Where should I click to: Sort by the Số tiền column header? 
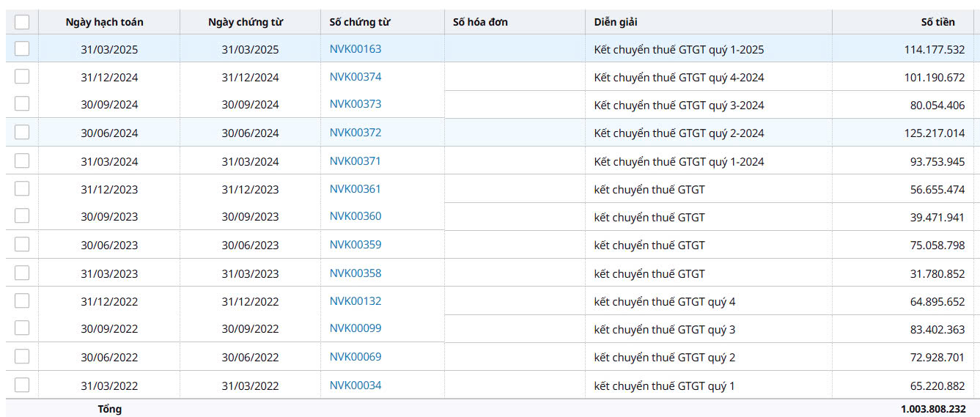(937, 22)
